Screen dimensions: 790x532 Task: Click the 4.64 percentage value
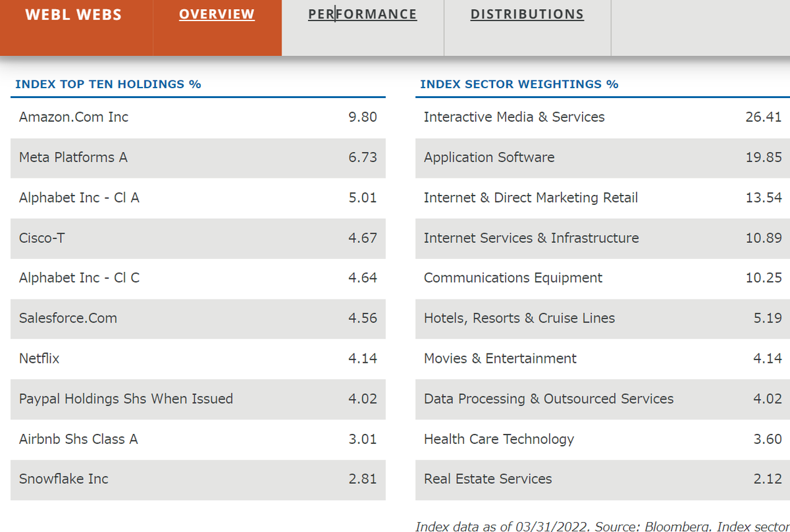[x=362, y=278]
